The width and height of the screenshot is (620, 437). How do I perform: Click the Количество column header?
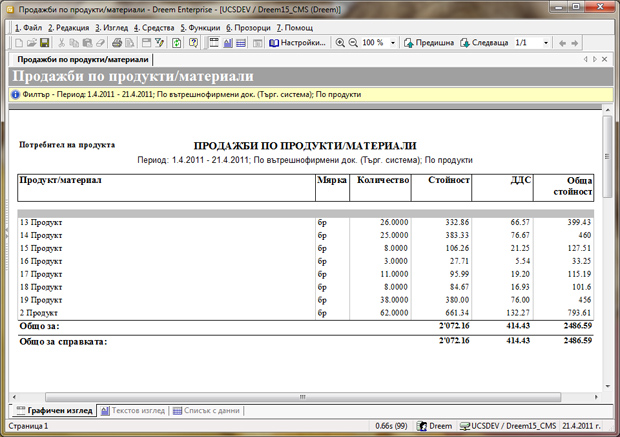click(380, 187)
